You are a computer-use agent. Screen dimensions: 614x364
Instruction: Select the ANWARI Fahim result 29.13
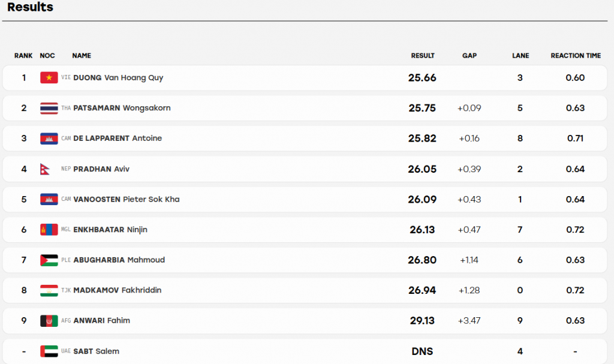coord(422,320)
